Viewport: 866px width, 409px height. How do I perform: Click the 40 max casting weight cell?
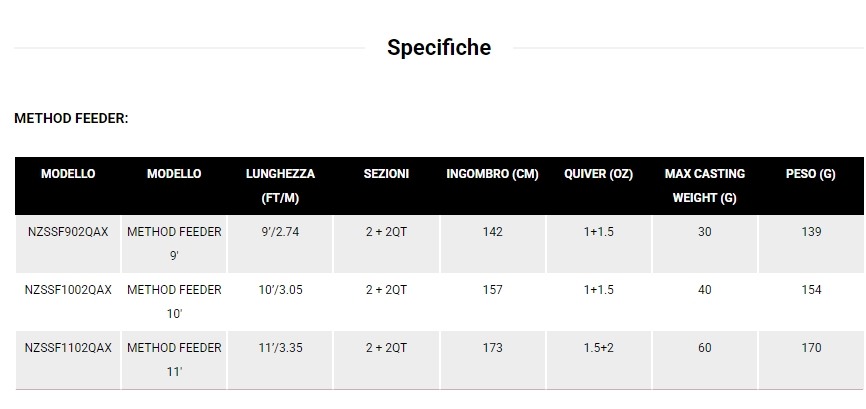coord(704,290)
